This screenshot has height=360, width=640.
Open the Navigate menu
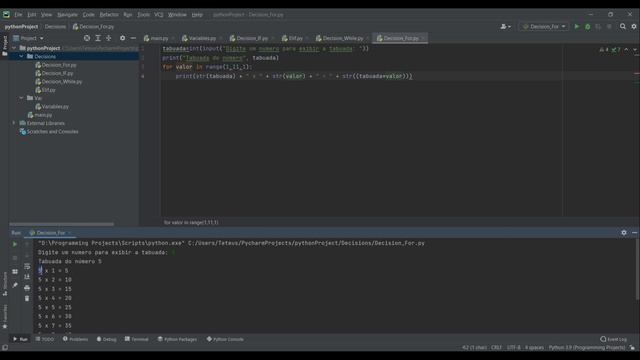67,15
